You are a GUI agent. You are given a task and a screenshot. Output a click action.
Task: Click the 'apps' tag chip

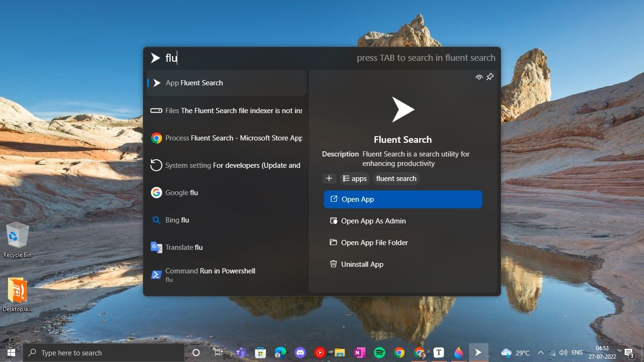coord(355,179)
